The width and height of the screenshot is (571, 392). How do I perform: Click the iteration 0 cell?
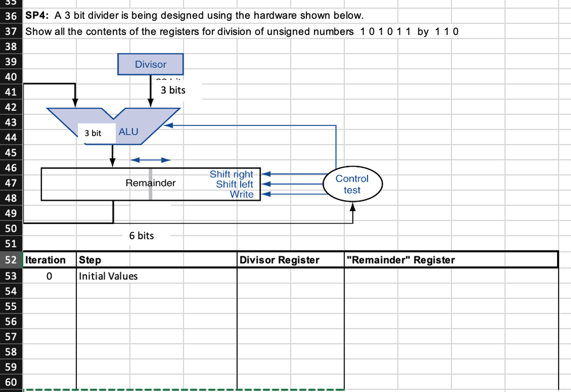coord(49,276)
